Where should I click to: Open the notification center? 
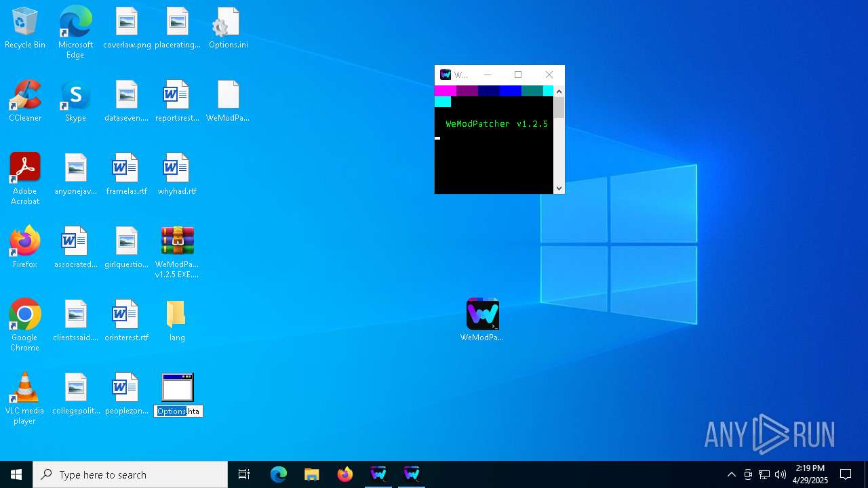(x=846, y=474)
